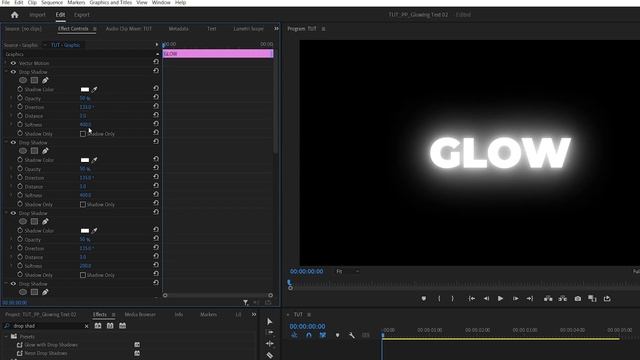Viewport: 640px width, 360px height.
Task: Toggle Snap in the timeline
Action: (309, 336)
